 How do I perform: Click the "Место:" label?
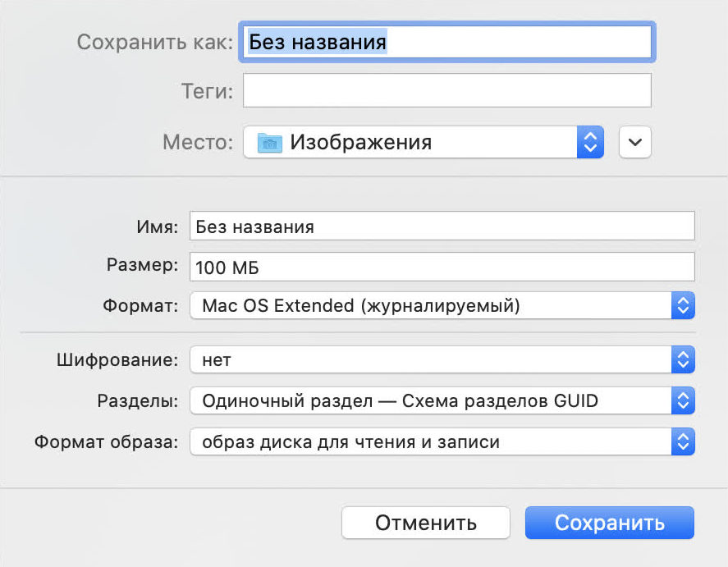pyautogui.click(x=198, y=143)
